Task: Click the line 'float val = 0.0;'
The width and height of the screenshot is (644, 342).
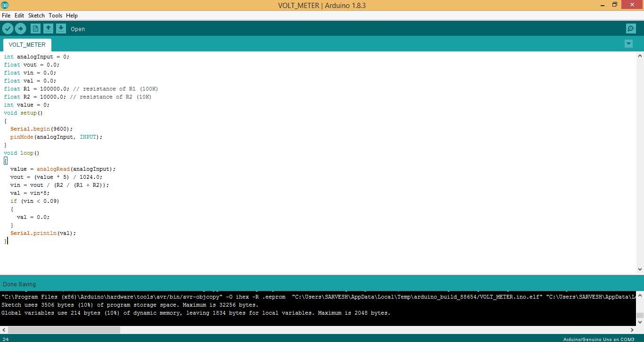Action: (30, 81)
